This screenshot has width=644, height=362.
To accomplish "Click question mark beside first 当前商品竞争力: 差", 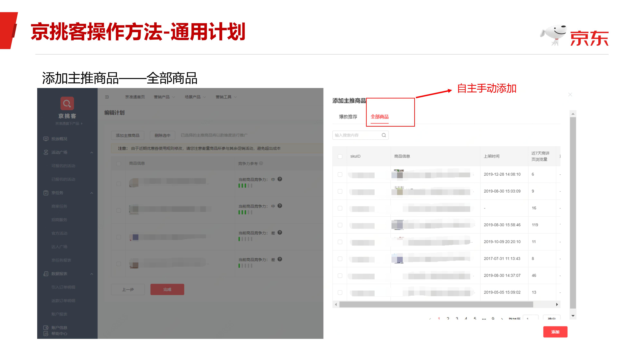I will point(280,232).
